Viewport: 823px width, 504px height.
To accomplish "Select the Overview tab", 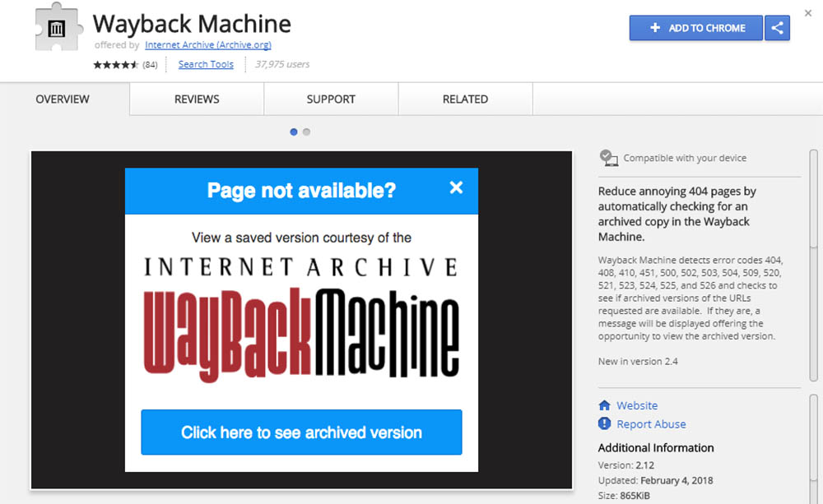I will 63,99.
